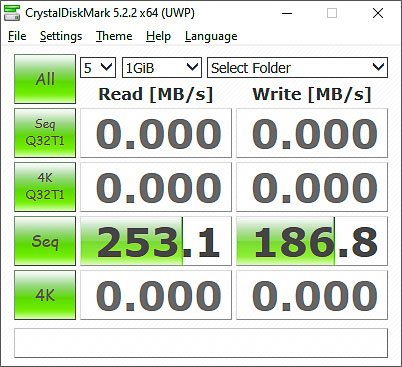This screenshot has width=402, height=367.
Task: Click the empty comment field at bottom
Action: [x=201, y=343]
